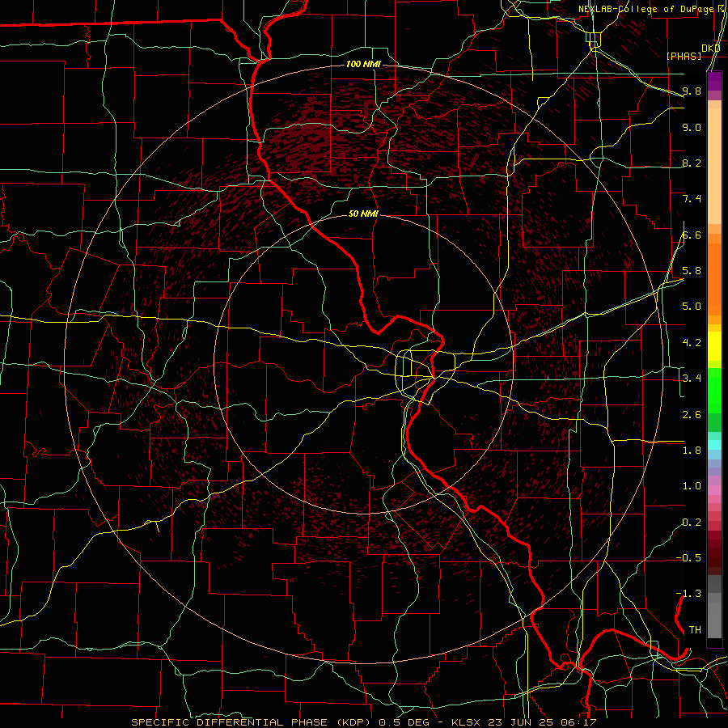Click the 0.2 scale value
The width and height of the screenshot is (728, 728).
pyautogui.click(x=692, y=522)
